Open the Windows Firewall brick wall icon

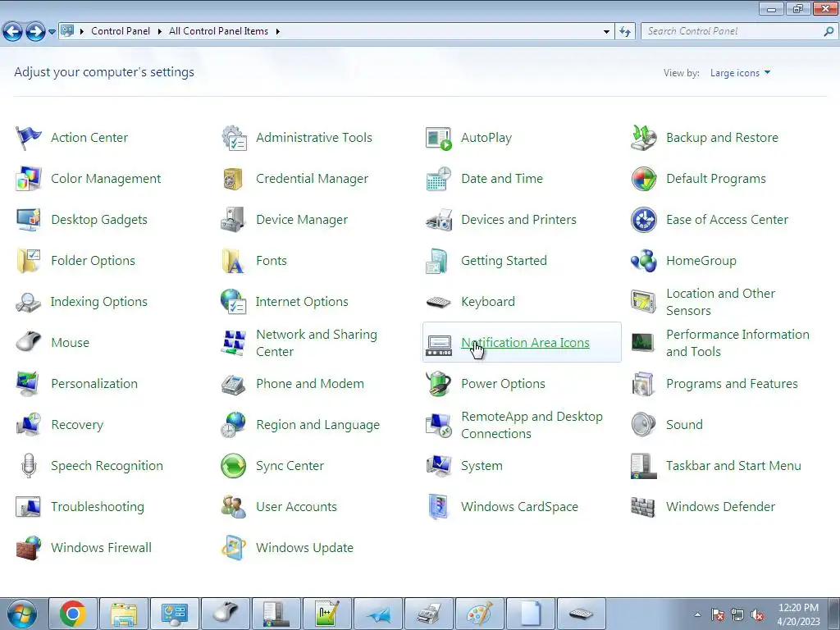[x=29, y=547]
